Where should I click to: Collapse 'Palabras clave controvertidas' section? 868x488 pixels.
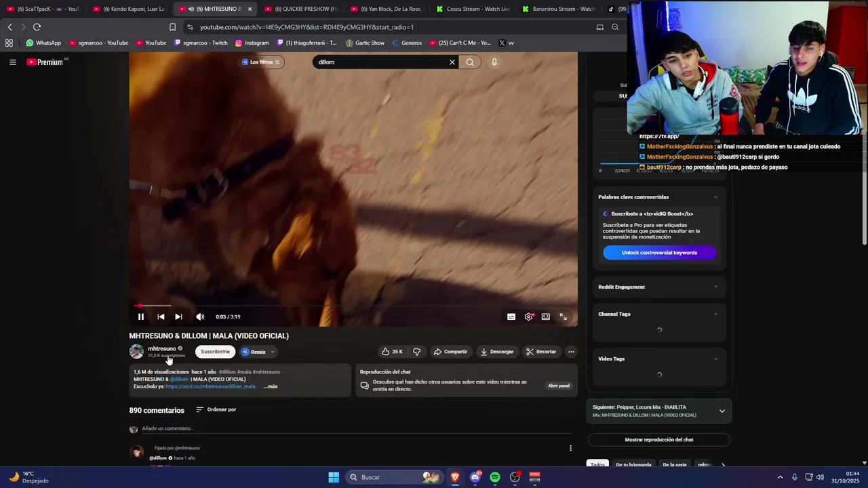(x=715, y=197)
